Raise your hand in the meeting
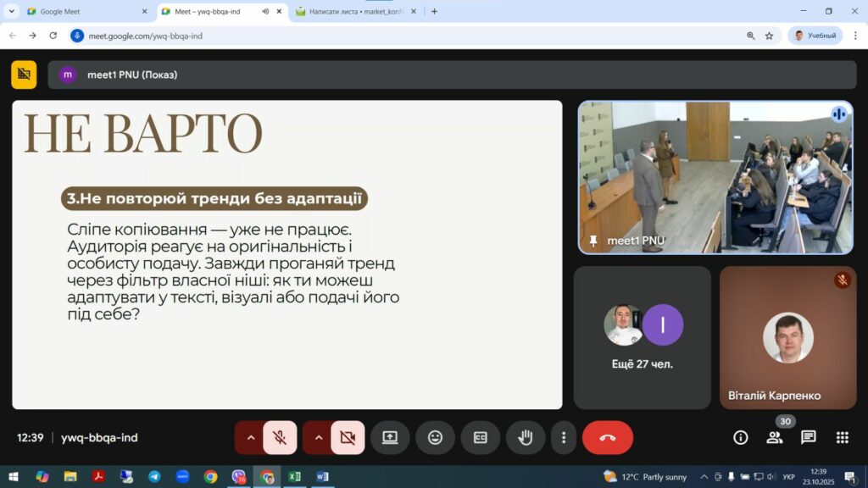Image resolution: width=868 pixels, height=488 pixels. pyautogui.click(x=526, y=437)
